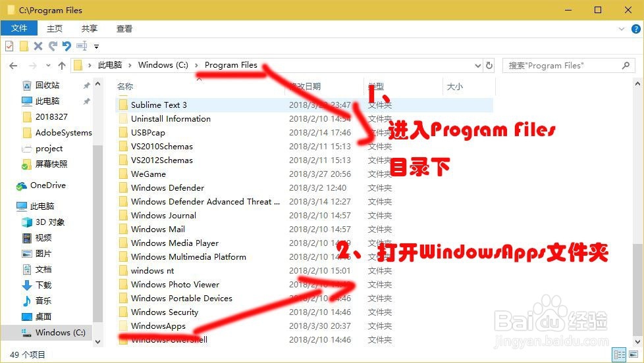This screenshot has height=363, width=644.
Task: Select 音乐 in navigation pane
Action: tap(43, 301)
